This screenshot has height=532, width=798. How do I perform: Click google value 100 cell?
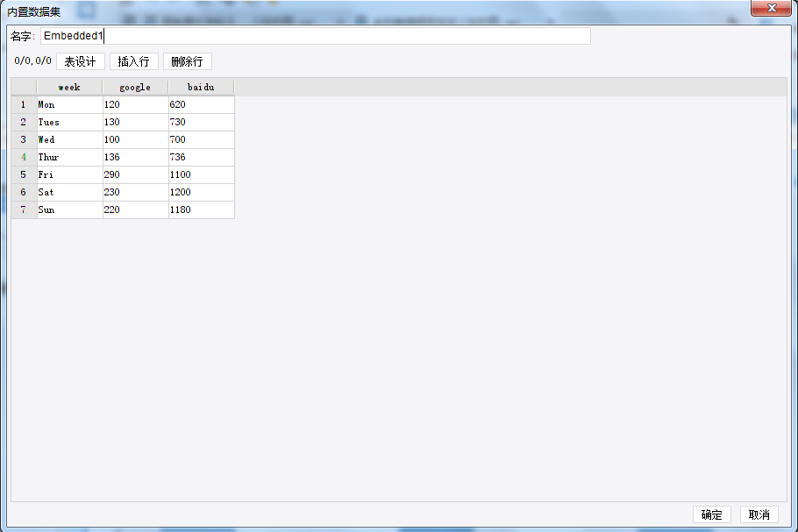tap(136, 140)
